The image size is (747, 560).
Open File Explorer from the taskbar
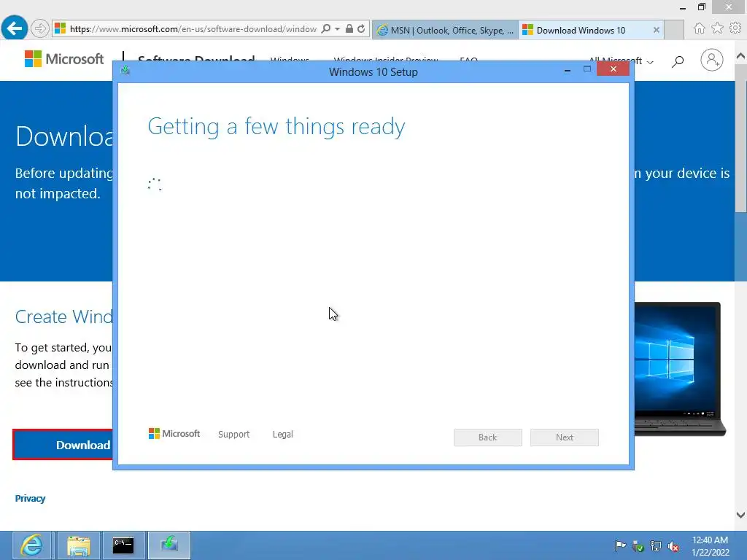tap(79, 545)
